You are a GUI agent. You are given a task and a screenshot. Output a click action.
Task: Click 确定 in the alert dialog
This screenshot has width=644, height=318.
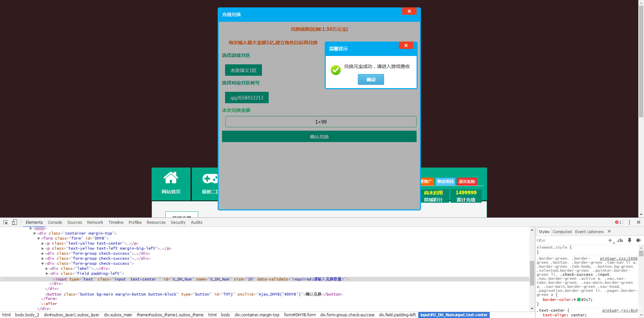click(x=371, y=79)
